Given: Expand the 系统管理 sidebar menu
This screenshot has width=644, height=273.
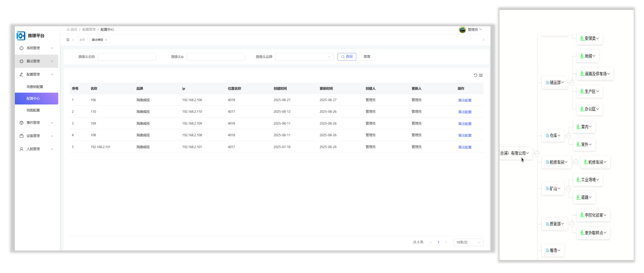Looking at the screenshot, I should (37, 48).
